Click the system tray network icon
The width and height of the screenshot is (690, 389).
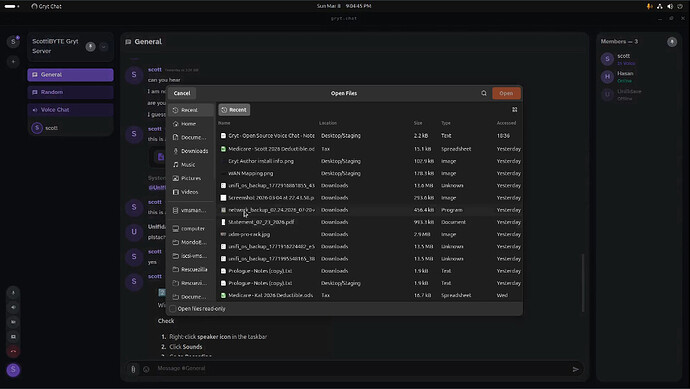click(x=660, y=6)
